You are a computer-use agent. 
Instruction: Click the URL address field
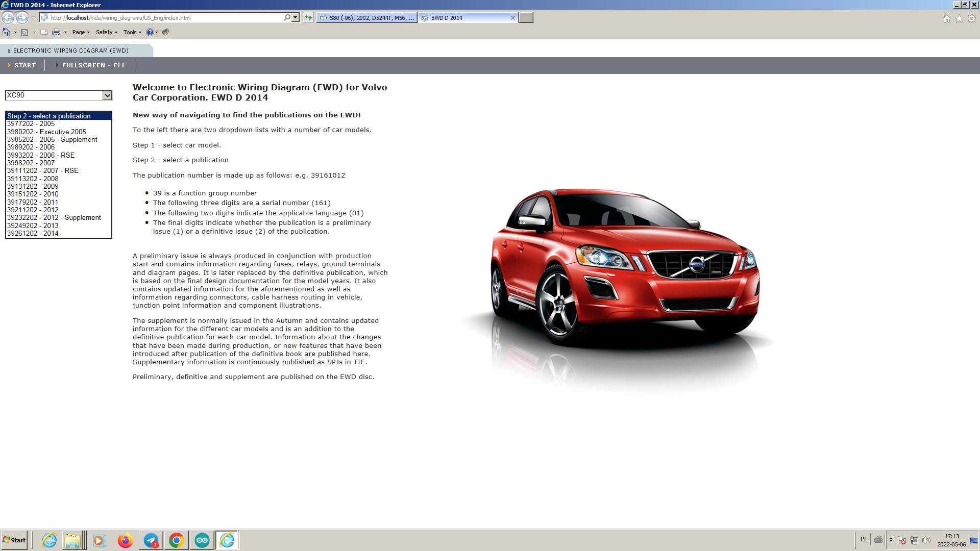[163, 17]
